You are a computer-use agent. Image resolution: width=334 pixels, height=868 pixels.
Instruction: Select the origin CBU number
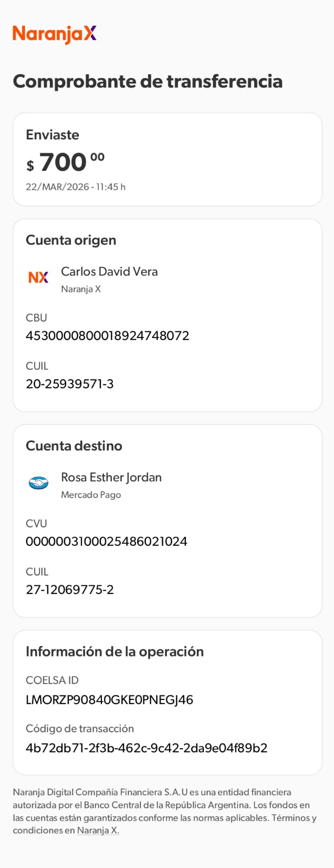coord(107,335)
